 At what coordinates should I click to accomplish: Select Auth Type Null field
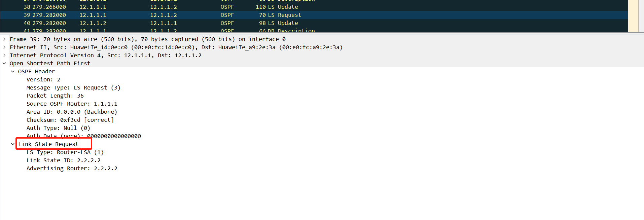pos(59,128)
